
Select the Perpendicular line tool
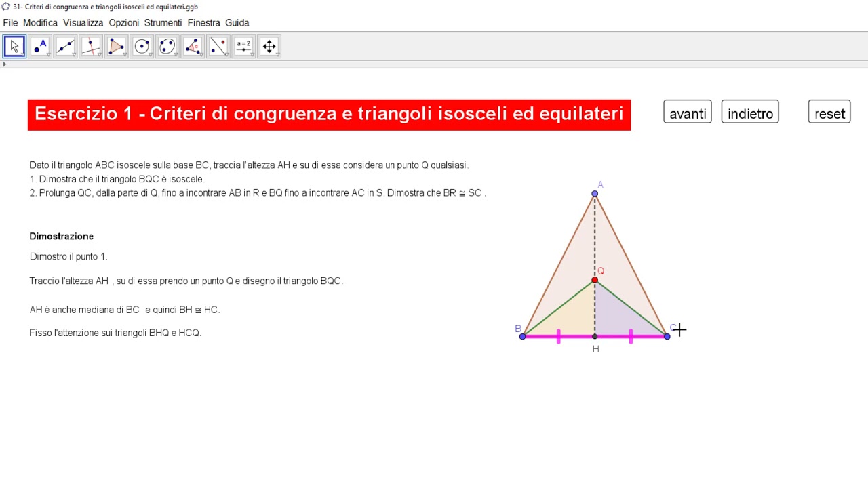(x=91, y=46)
